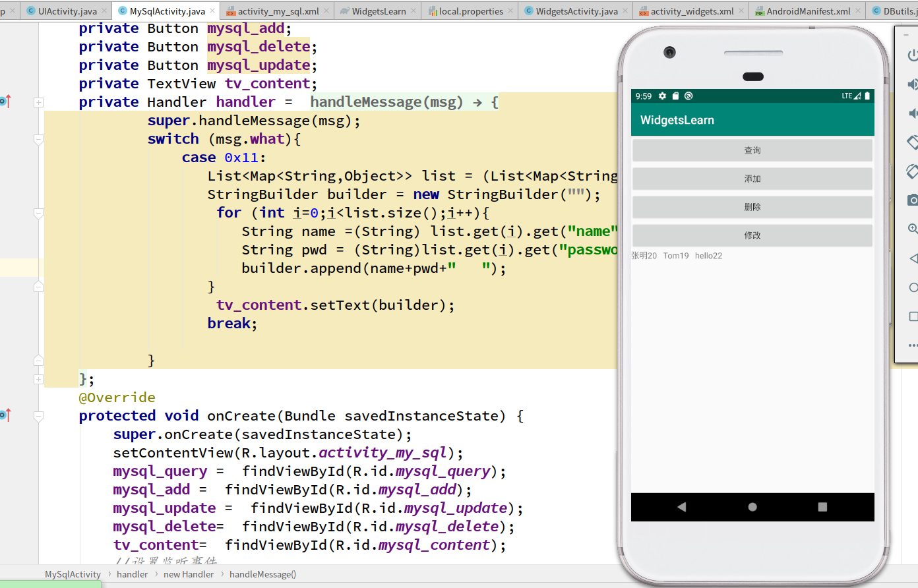This screenshot has height=588, width=918.
Task: Click the @Override annotation
Action: pos(117,397)
